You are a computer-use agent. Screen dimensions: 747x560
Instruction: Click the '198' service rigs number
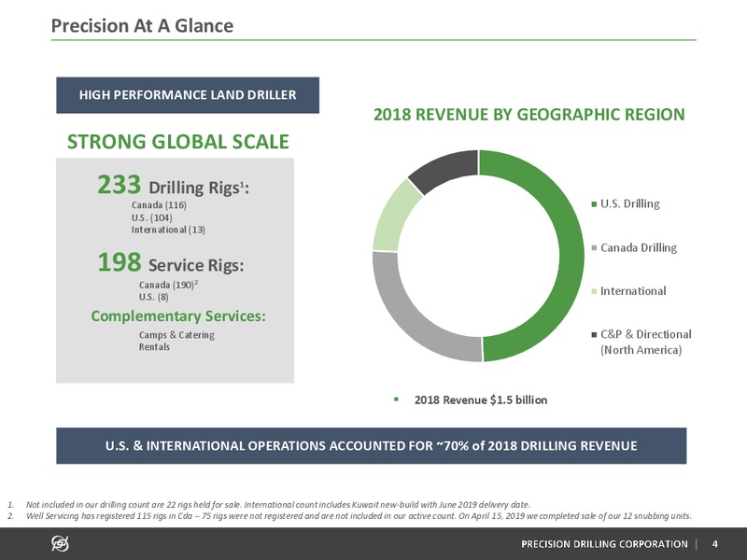coord(120,262)
